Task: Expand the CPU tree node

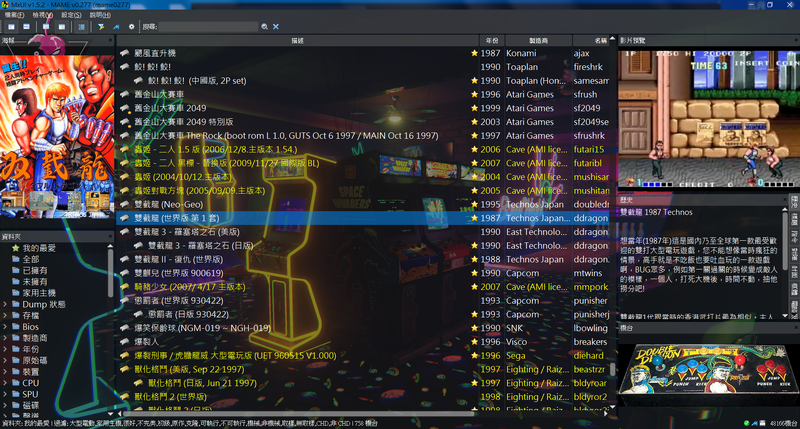Action: tap(5, 383)
